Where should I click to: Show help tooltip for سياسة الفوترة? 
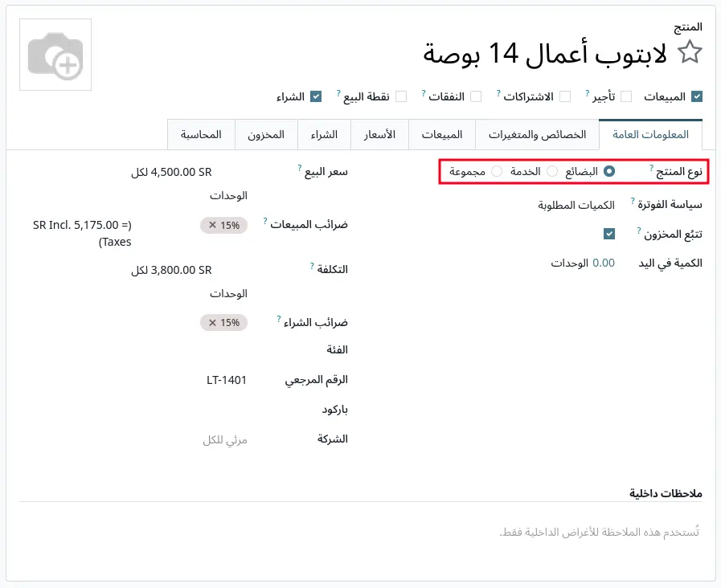click(x=633, y=201)
